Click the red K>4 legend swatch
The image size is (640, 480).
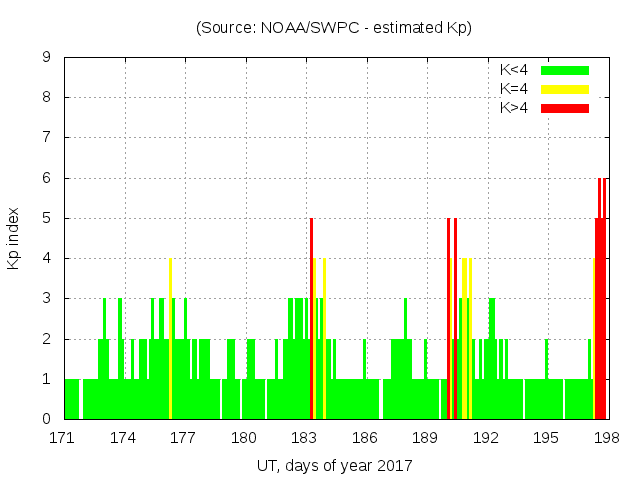(565, 108)
